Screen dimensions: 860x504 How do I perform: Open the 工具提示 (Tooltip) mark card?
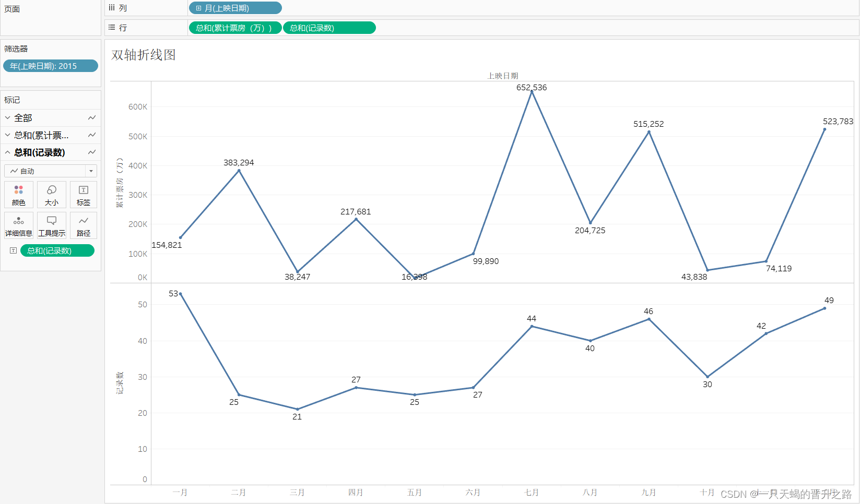coord(52,225)
